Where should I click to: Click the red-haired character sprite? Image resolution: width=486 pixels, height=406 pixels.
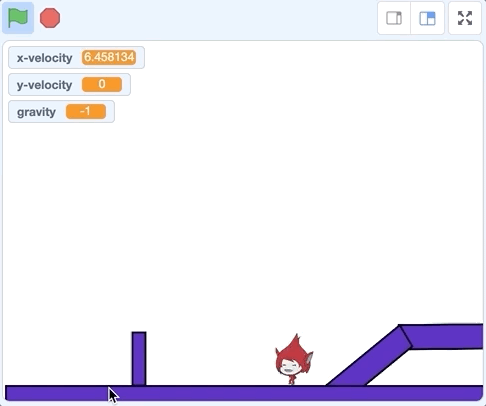[x=294, y=359]
